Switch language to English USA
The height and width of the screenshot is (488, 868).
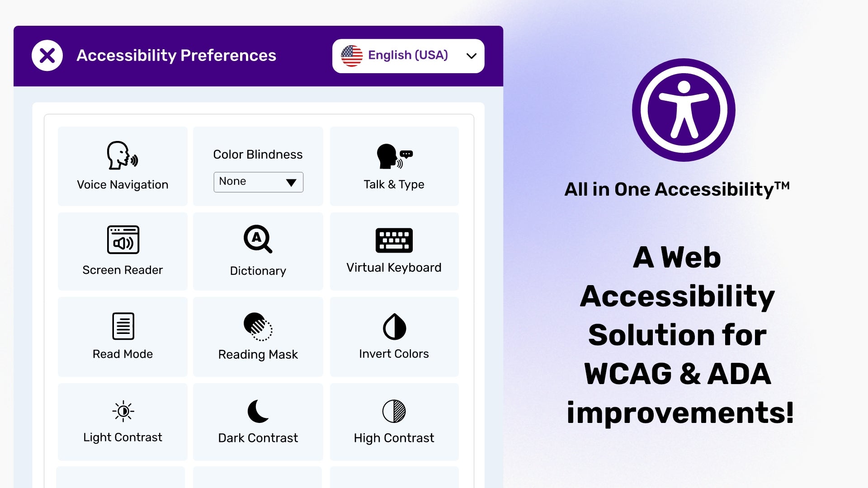click(409, 56)
